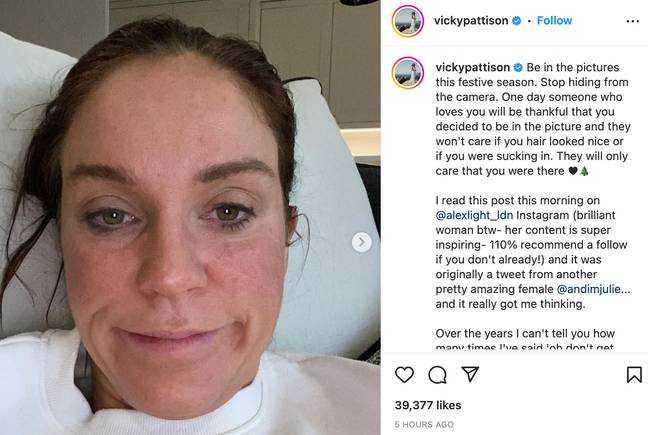This screenshot has width=648, height=435.
Task: Click the selfie photo of the post
Action: (190, 217)
